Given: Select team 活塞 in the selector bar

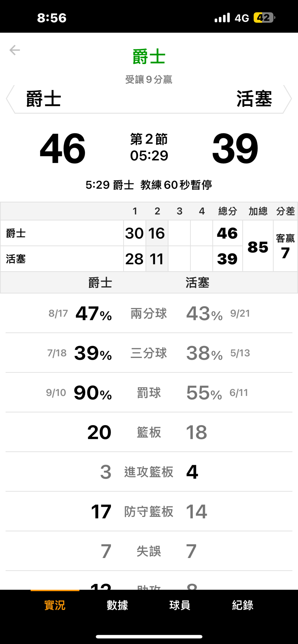Looking at the screenshot, I should [x=254, y=99].
